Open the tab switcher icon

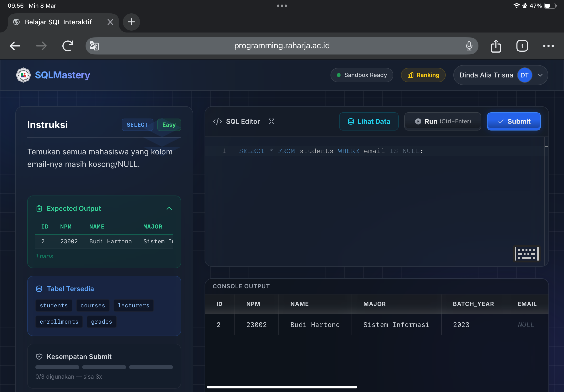click(x=522, y=46)
